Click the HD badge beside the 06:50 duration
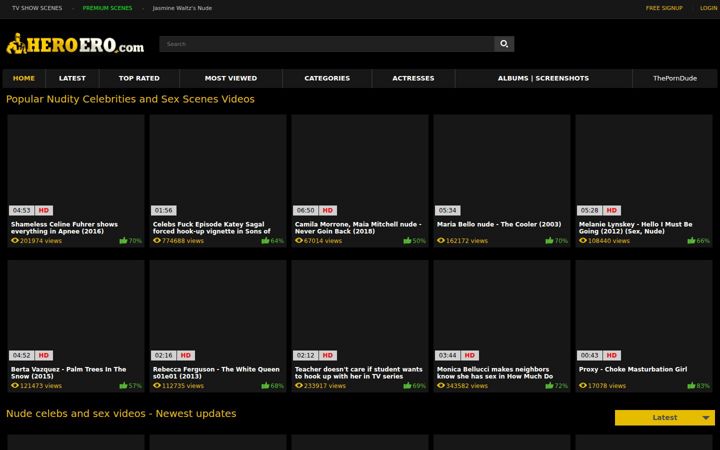 [x=327, y=210]
